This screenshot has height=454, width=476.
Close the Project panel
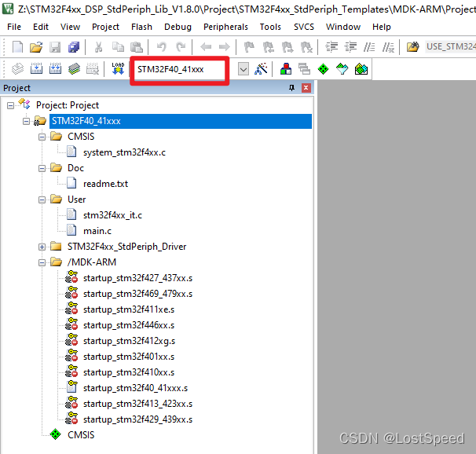point(306,88)
